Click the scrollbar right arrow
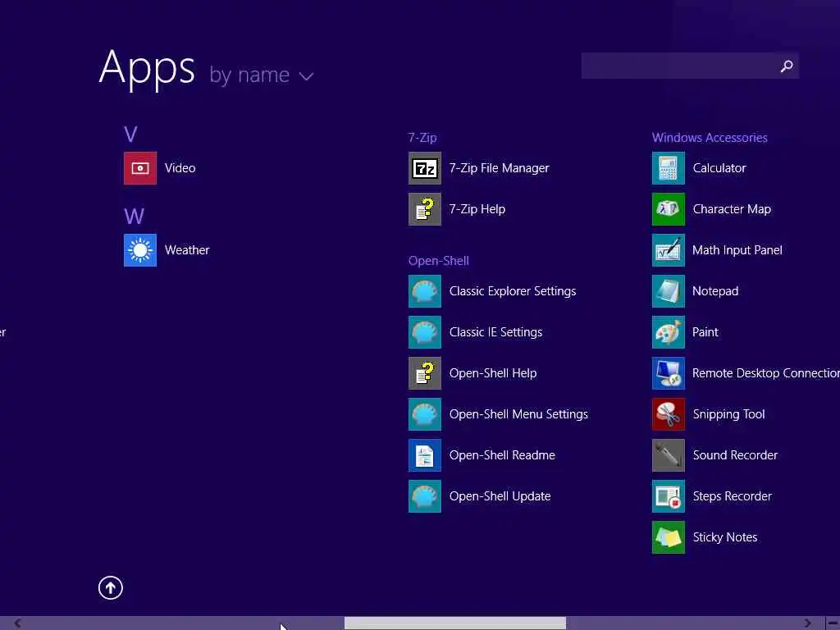This screenshot has height=630, width=840. [808, 623]
